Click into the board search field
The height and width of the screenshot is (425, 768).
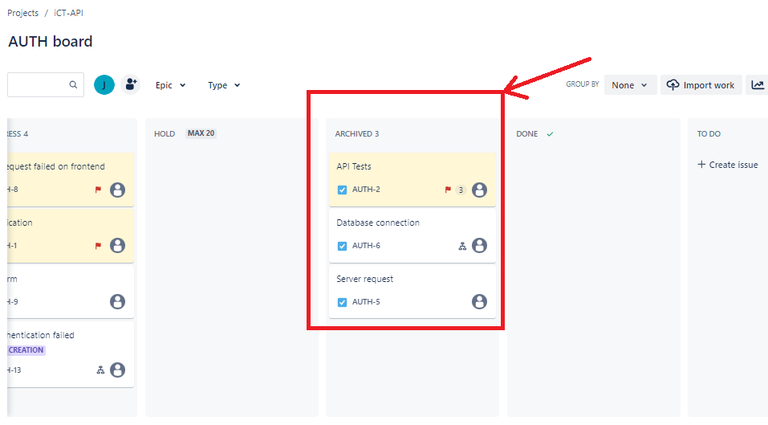point(45,85)
